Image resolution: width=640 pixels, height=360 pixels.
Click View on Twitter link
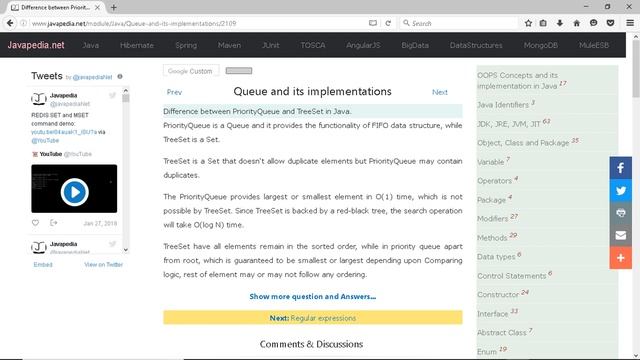pos(104,264)
